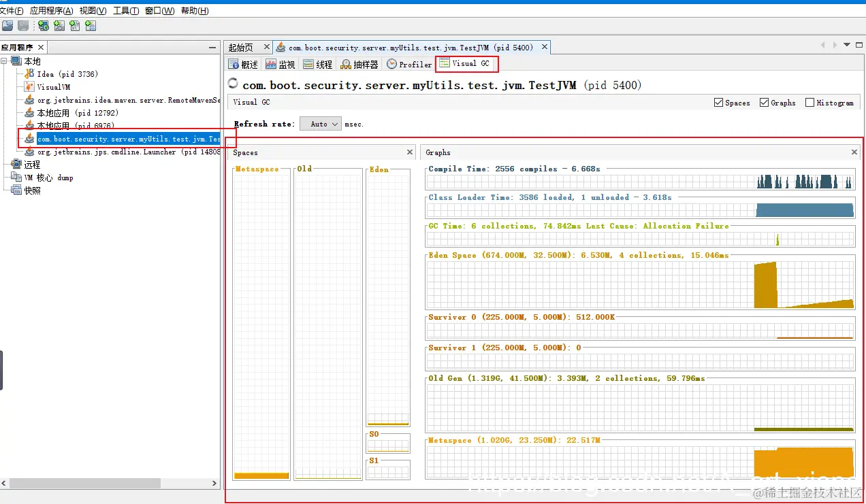Click the Add Remote Host toolbar icon
This screenshot has width=866, height=504.
click(x=44, y=26)
